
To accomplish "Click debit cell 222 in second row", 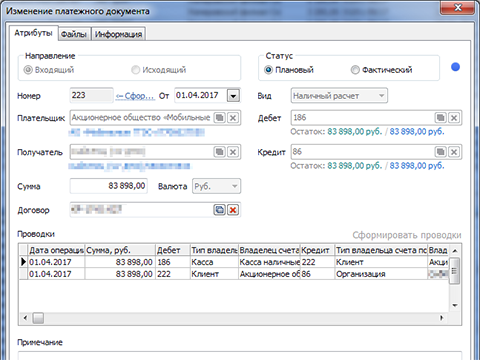I will click(173, 274).
